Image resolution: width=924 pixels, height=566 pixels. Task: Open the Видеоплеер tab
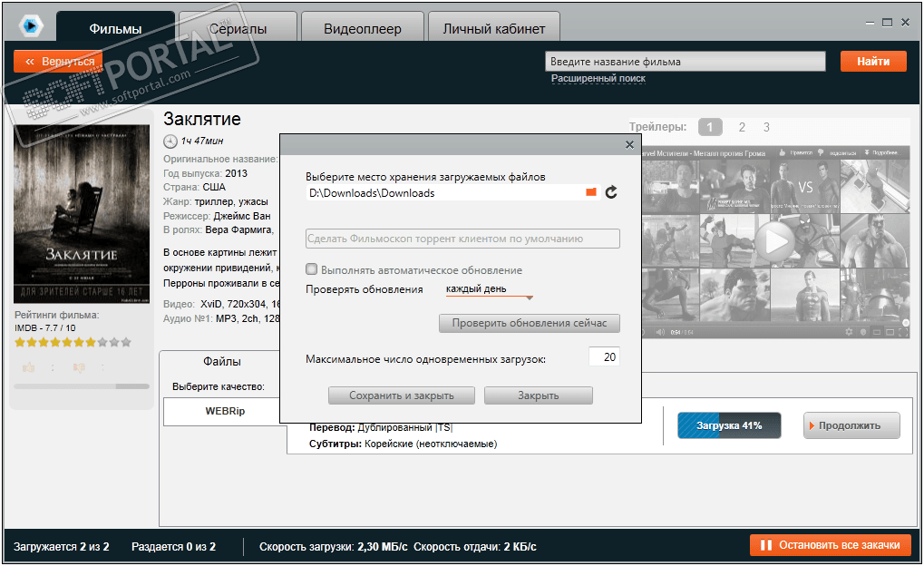point(363,28)
